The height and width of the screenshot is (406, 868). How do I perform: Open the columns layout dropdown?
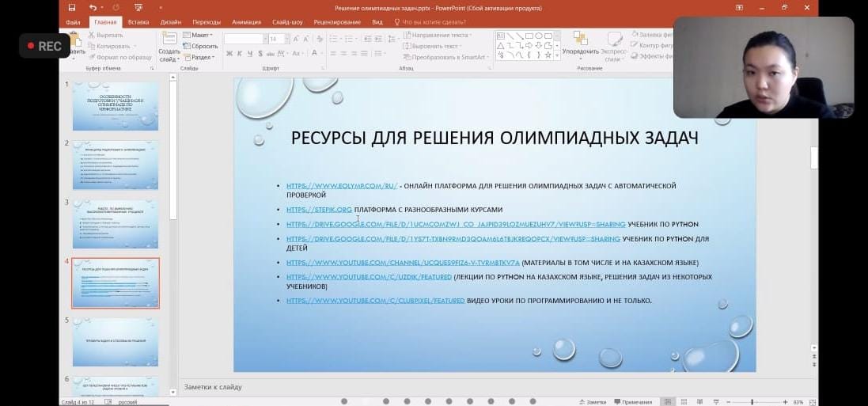379,54
